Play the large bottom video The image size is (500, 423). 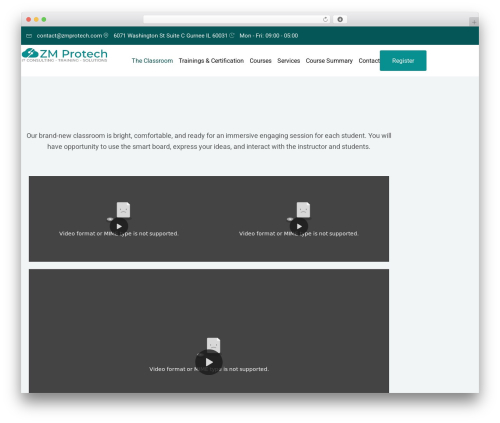tap(209, 362)
